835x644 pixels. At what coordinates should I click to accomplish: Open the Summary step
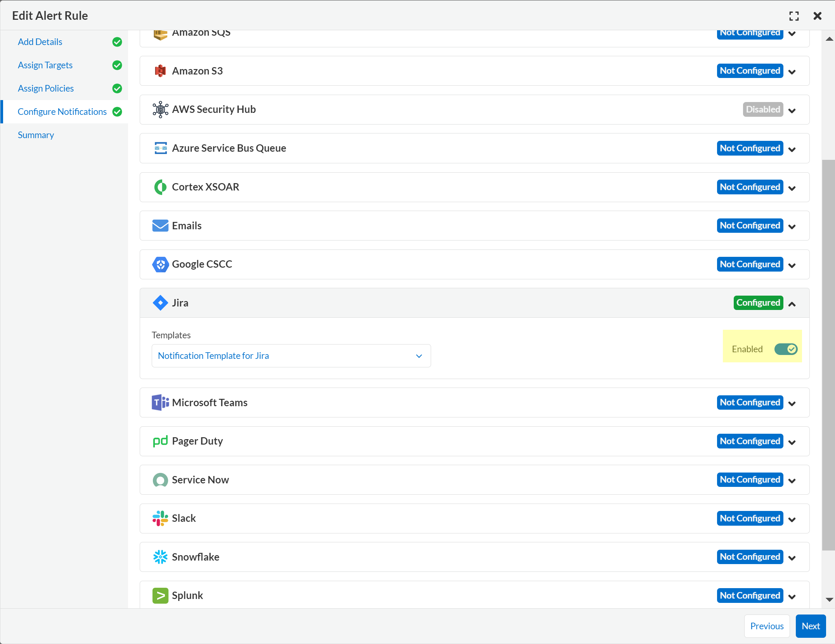[x=36, y=135]
